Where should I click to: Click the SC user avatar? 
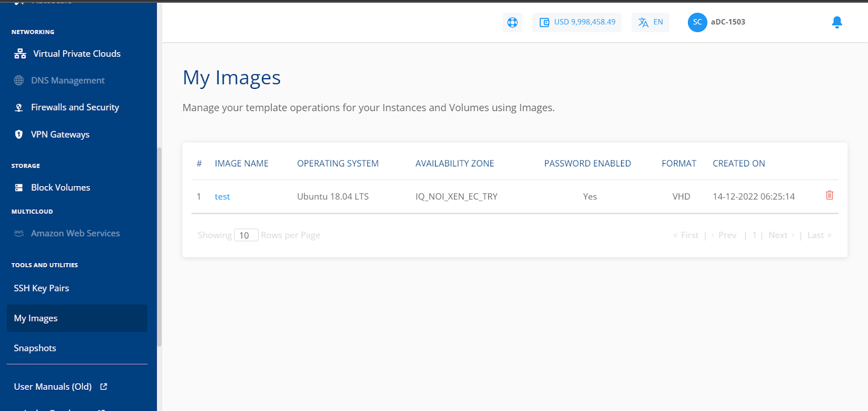click(x=698, y=22)
